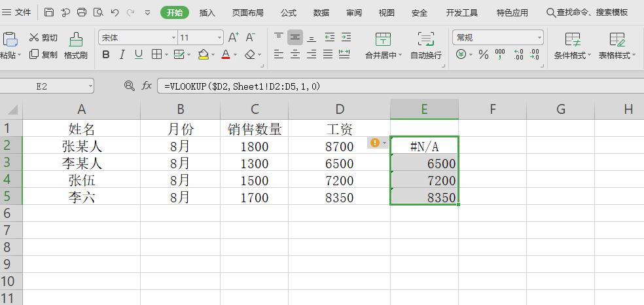Increase font size with A+ icon
This screenshot has width=644, height=305.
click(x=233, y=38)
